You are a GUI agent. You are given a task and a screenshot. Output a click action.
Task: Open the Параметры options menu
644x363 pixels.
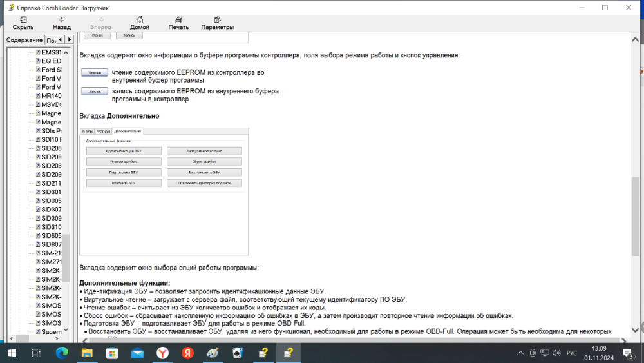(x=217, y=23)
